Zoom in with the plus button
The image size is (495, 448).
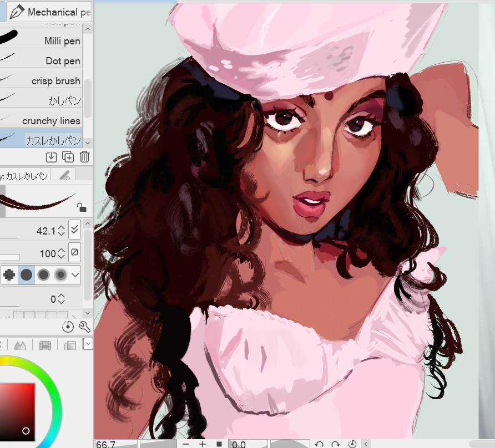(203, 444)
